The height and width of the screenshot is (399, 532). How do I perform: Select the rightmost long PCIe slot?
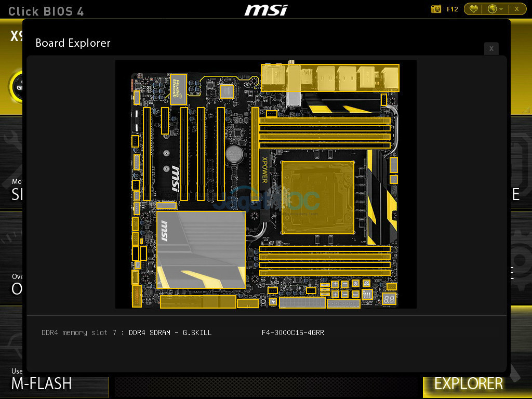[x=221, y=154]
